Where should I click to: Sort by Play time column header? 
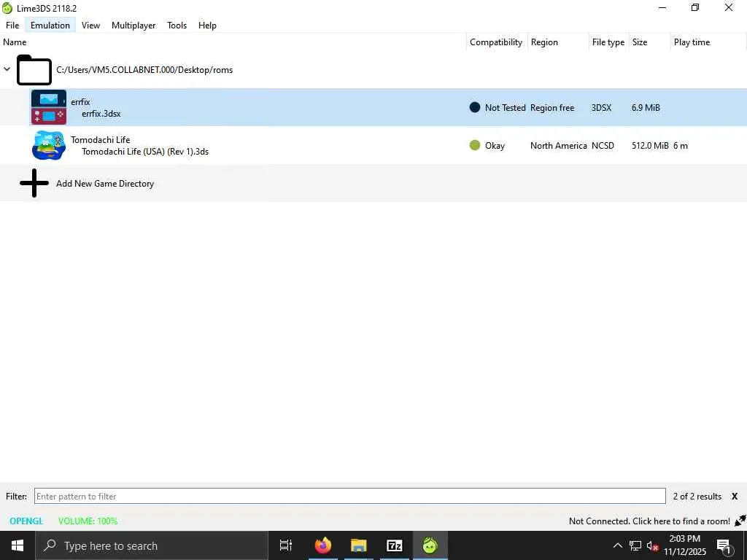(x=692, y=42)
